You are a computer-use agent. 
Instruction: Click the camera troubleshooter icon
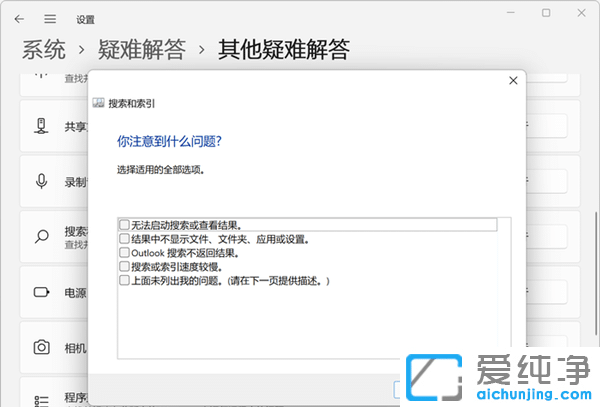(x=42, y=347)
